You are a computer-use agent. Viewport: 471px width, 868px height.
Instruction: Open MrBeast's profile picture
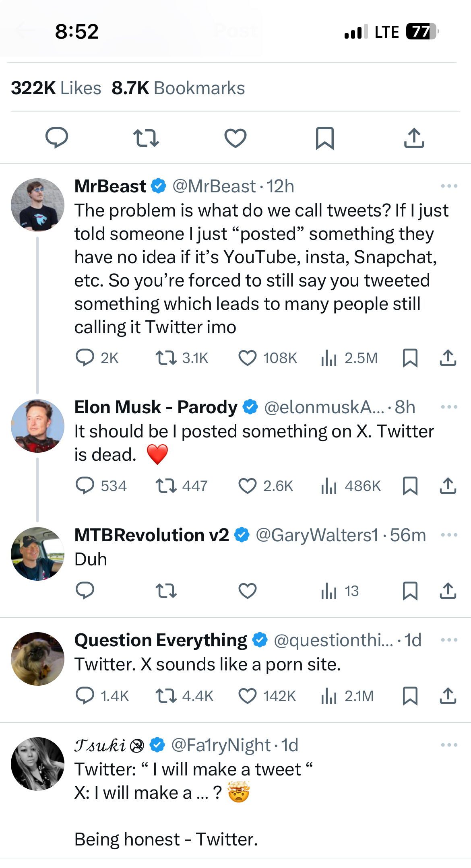tap(37, 205)
